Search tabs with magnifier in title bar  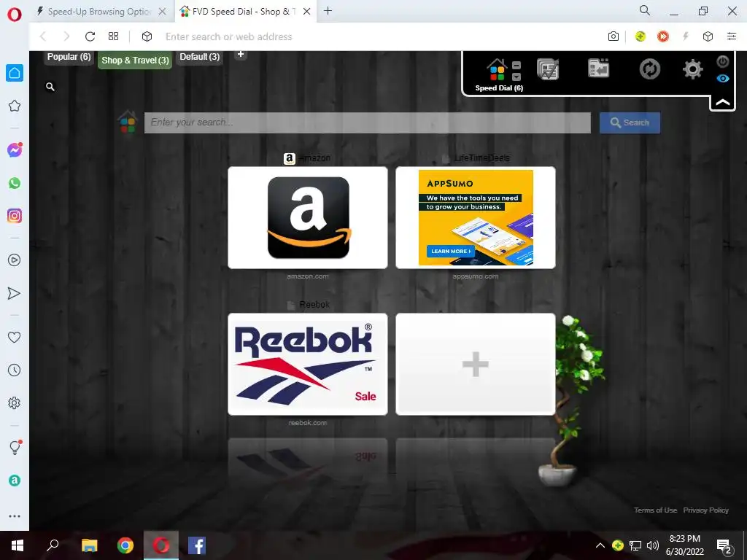645,10
